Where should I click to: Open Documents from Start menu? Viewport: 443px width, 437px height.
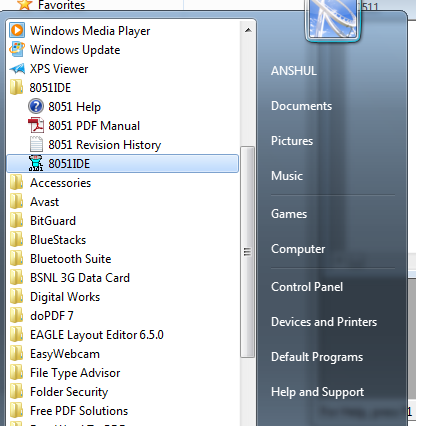pos(301,106)
